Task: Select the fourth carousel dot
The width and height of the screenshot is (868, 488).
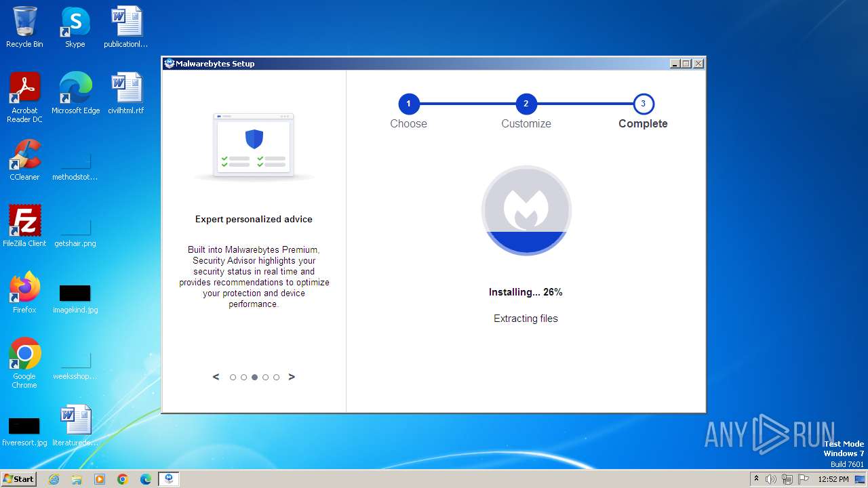Action: click(265, 378)
